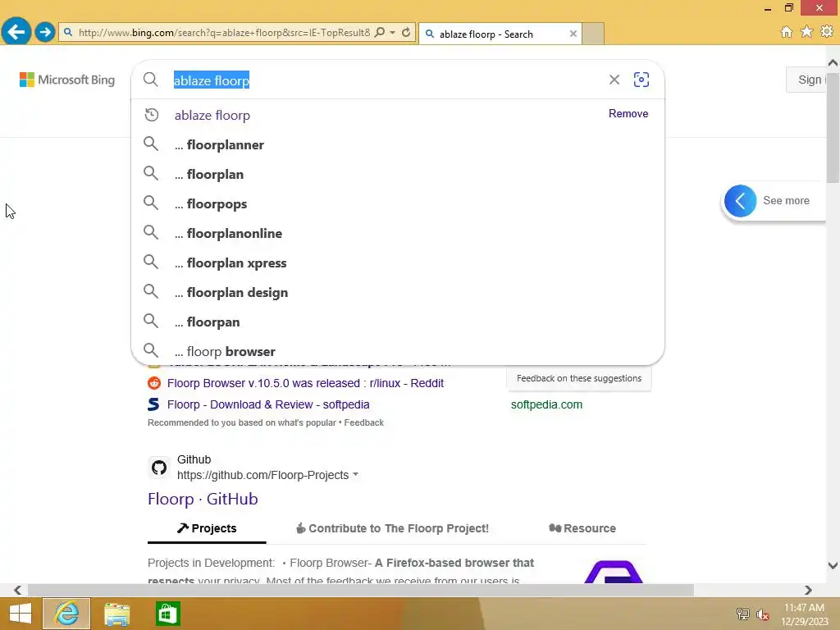Click the Softpedia S icon

pyautogui.click(x=153, y=404)
